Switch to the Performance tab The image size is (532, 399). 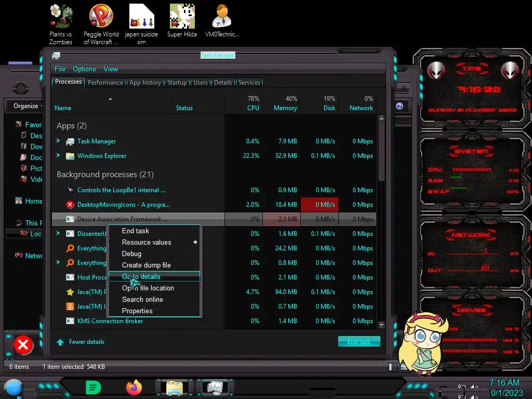105,83
